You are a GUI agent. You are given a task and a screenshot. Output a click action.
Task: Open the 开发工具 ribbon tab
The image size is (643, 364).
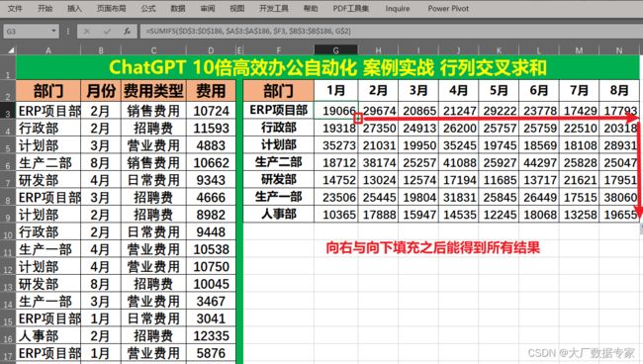point(273,8)
